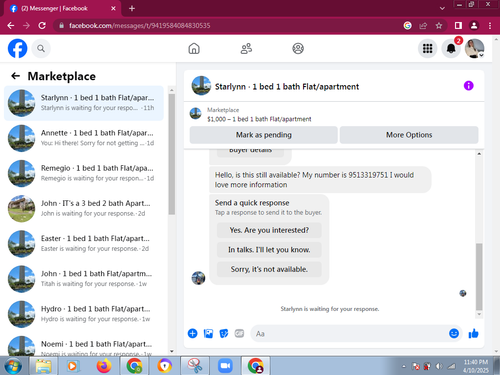
Task: Open the emoji picker in message box
Action: [x=454, y=333]
